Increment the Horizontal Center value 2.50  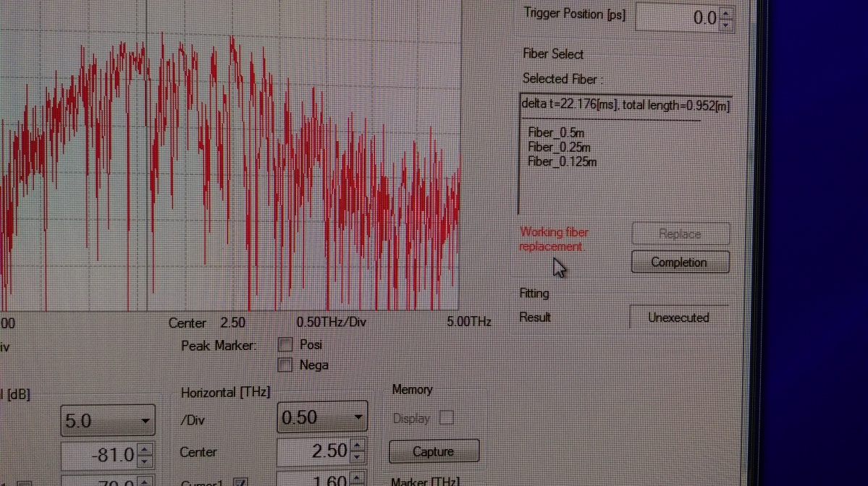(358, 445)
